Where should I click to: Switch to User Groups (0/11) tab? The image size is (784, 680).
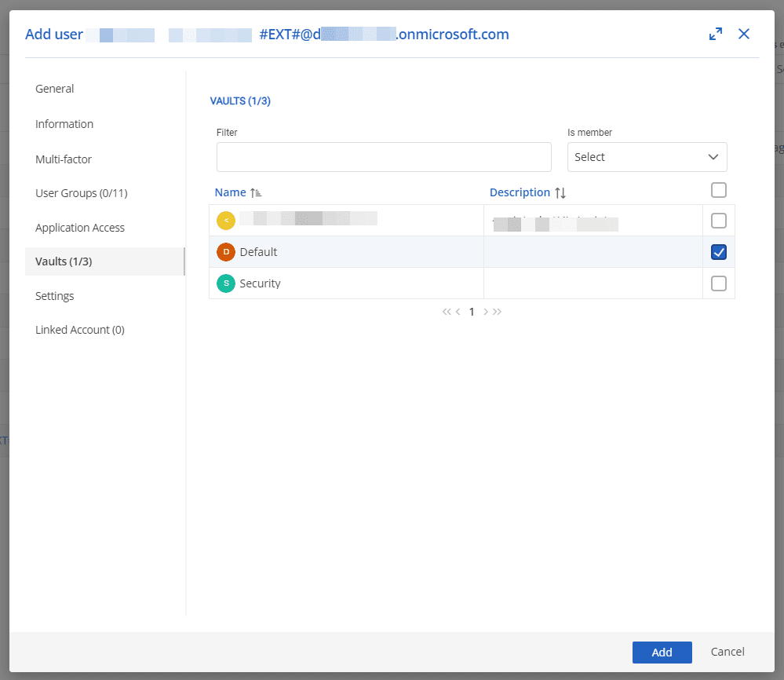pos(82,193)
